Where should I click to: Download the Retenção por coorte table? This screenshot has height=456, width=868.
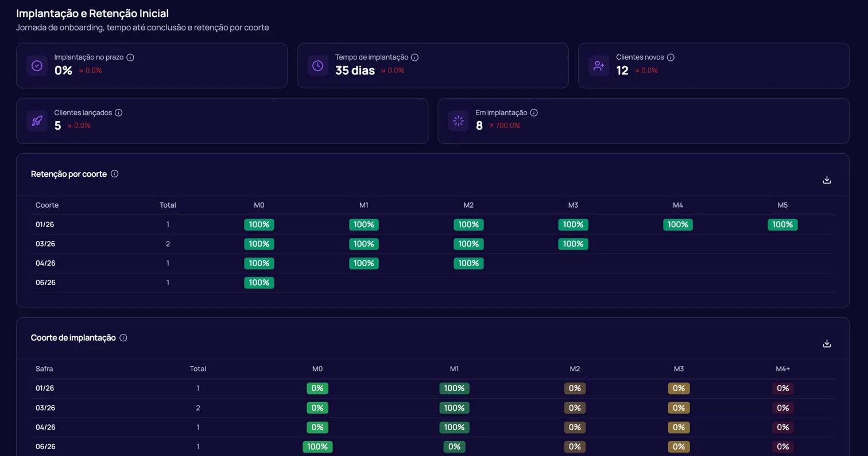[x=827, y=180]
